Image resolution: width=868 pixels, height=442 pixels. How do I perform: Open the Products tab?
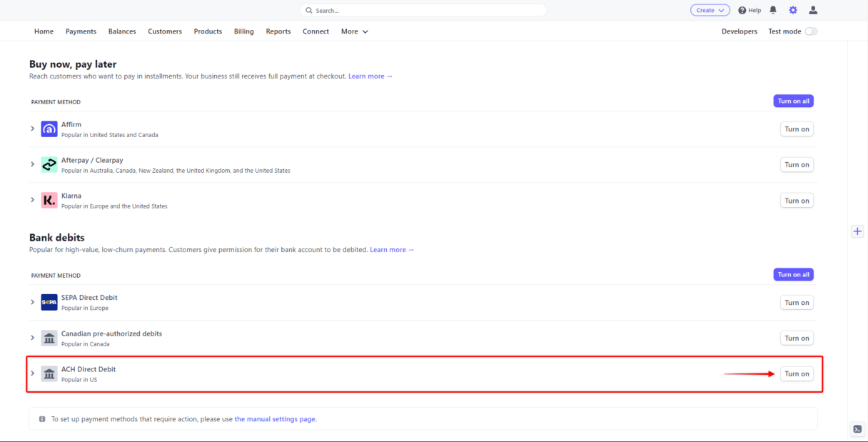click(208, 31)
